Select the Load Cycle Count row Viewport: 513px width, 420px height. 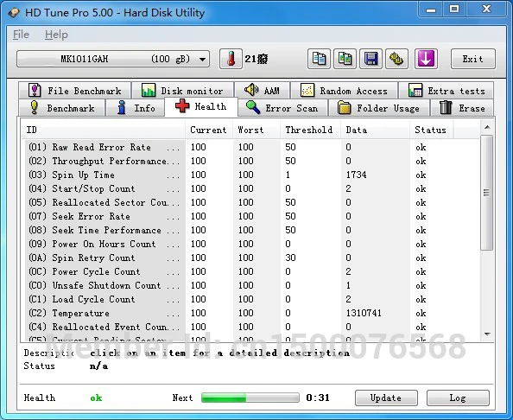point(252,299)
